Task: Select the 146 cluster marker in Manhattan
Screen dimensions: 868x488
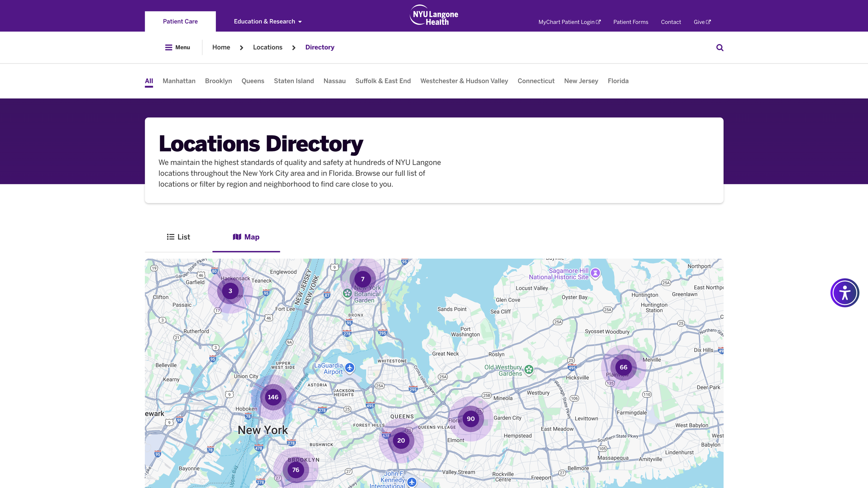Action: click(x=273, y=397)
